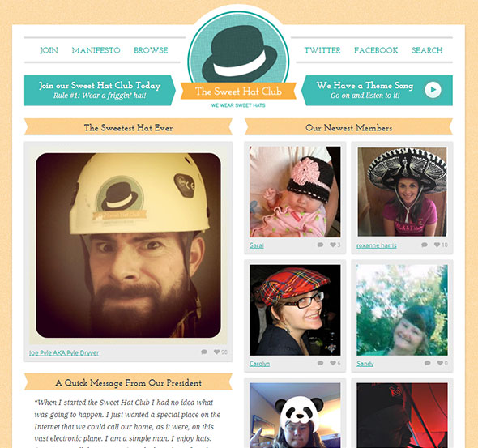Click comment bubble under Sarai's photo

click(x=320, y=245)
